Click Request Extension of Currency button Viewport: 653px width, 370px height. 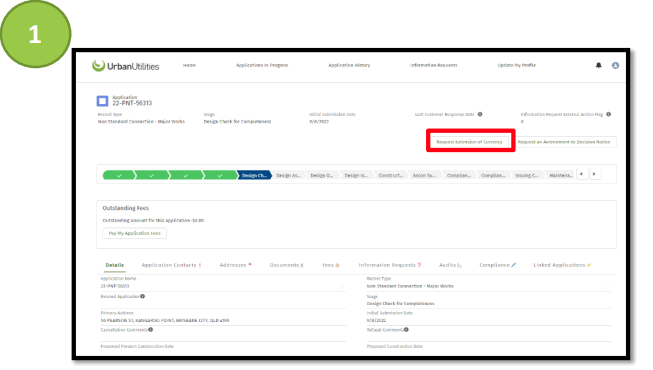[x=469, y=142]
